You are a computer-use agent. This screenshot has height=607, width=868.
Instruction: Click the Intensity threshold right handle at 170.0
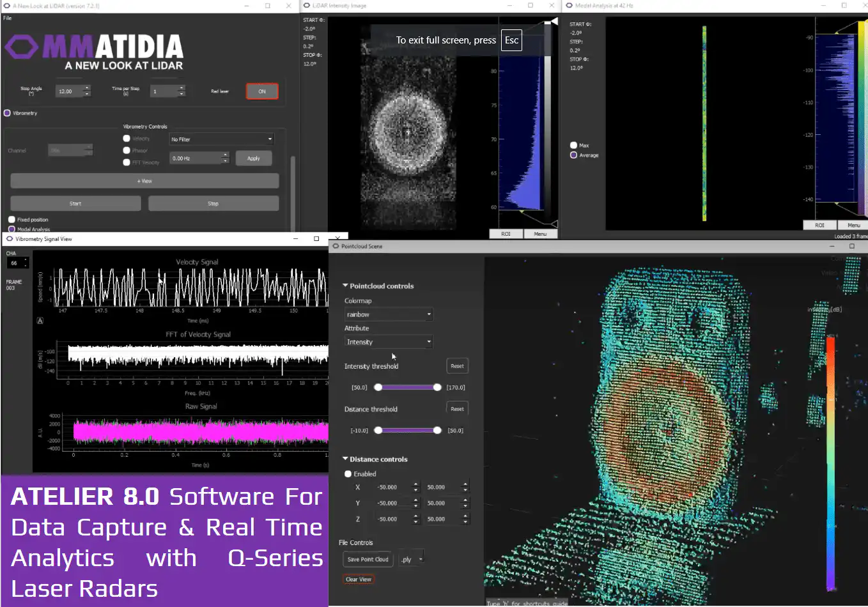tap(437, 387)
